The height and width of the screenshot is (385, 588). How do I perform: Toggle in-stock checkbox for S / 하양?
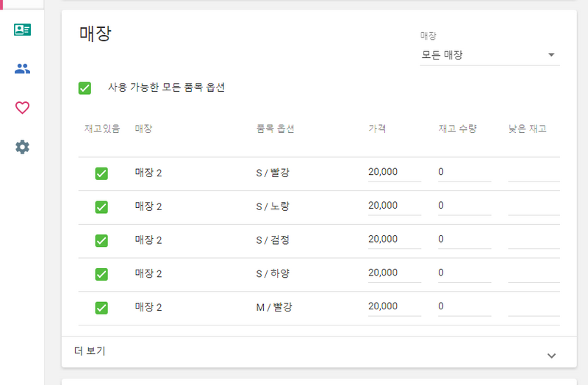pos(101,274)
